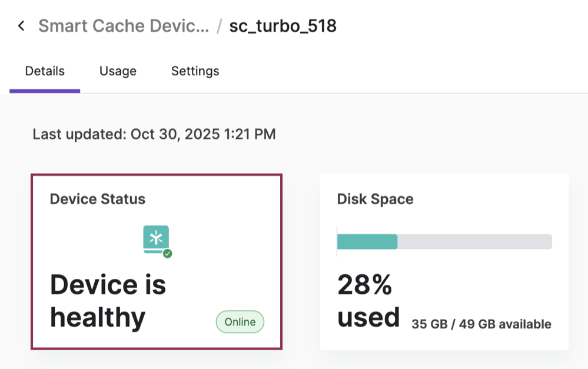The image size is (588, 369).
Task: Click the Disk Space card title
Action: pos(374,199)
